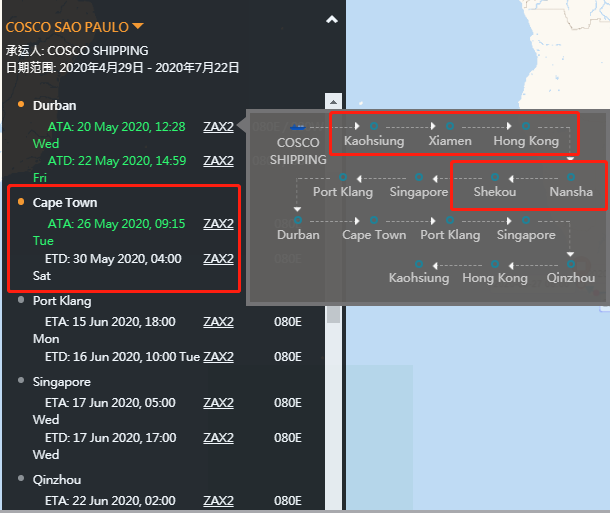Click Shekou port node in route popup
The width and height of the screenshot is (610, 513).
(x=495, y=177)
